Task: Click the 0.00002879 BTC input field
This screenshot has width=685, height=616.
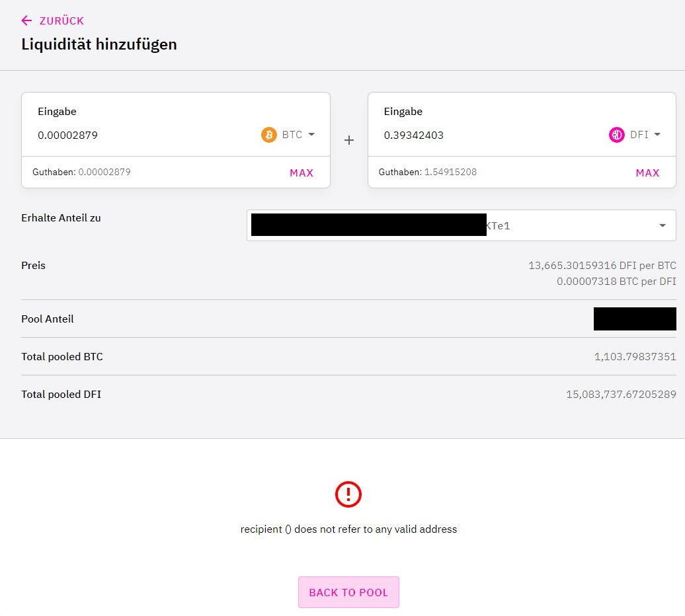Action: [x=67, y=135]
